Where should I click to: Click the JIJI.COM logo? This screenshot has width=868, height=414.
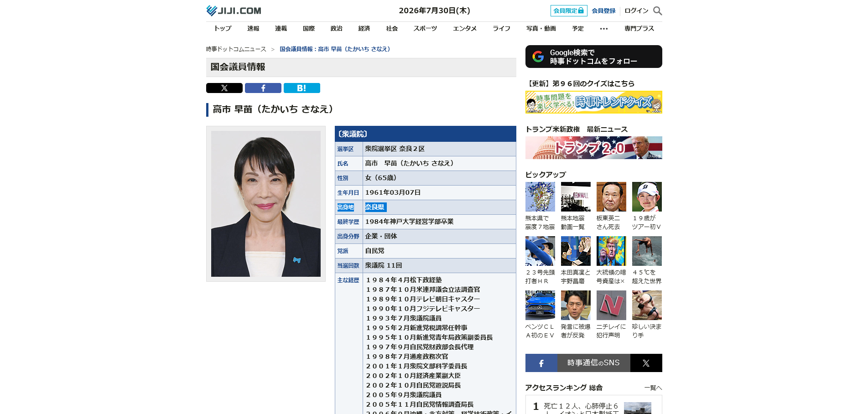coord(234,10)
